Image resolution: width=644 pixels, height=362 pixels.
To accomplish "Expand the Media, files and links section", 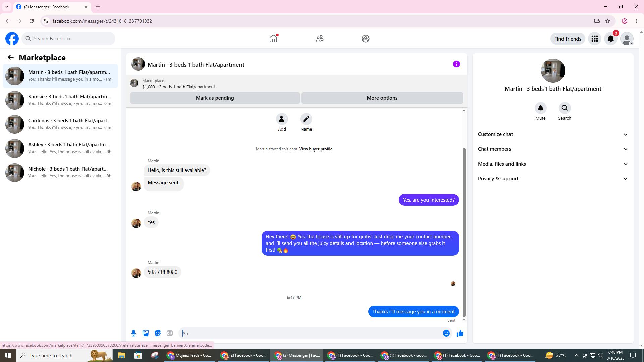I will pos(553,164).
